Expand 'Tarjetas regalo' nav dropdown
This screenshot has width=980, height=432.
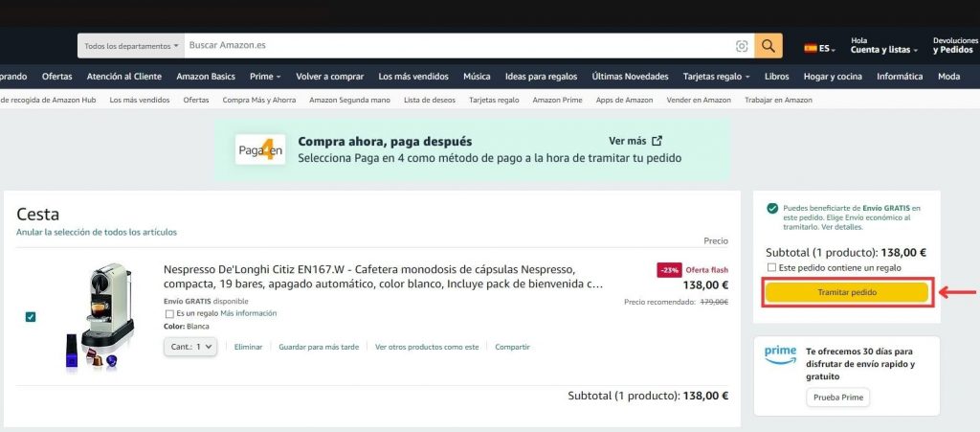716,77
